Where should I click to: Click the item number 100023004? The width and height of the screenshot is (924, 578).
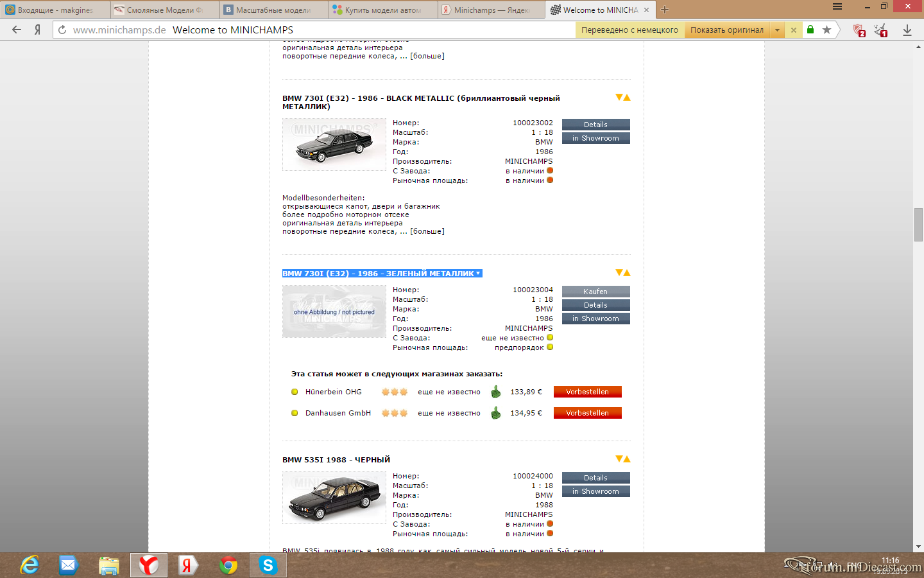[533, 290]
